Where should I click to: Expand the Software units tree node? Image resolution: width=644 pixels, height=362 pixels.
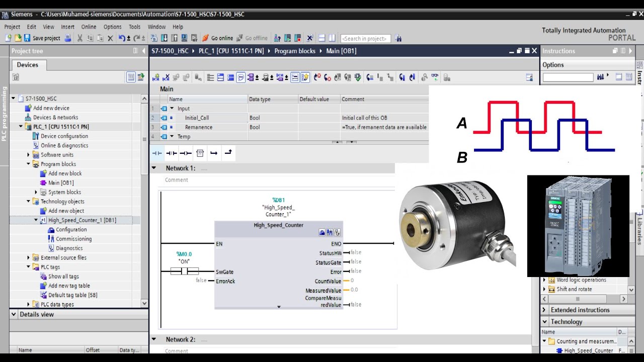pyautogui.click(x=29, y=155)
